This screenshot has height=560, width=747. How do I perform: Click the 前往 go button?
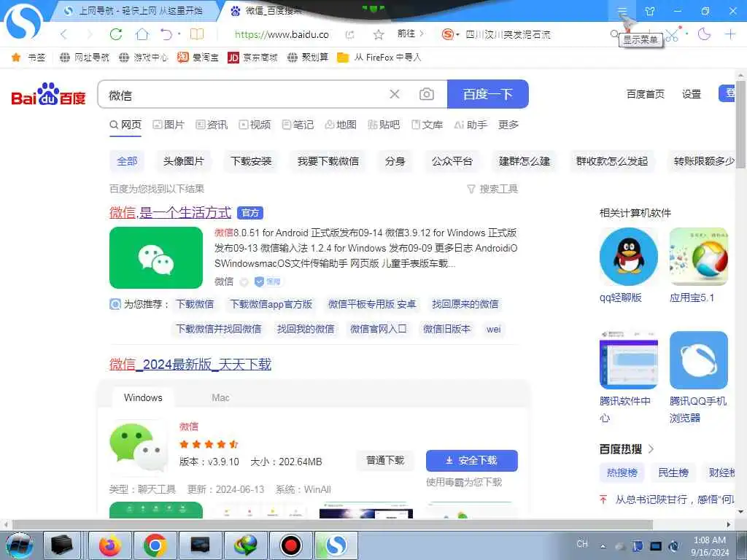click(410, 34)
